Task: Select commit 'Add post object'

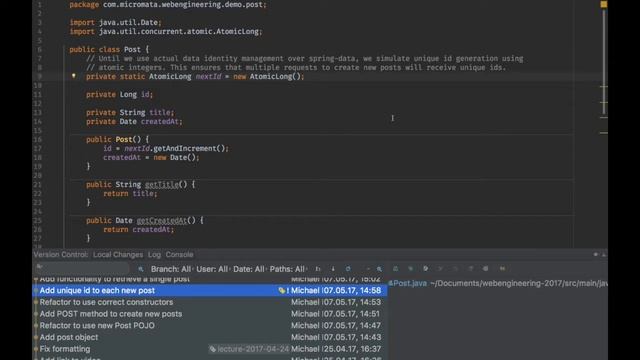Action: pos(209,338)
